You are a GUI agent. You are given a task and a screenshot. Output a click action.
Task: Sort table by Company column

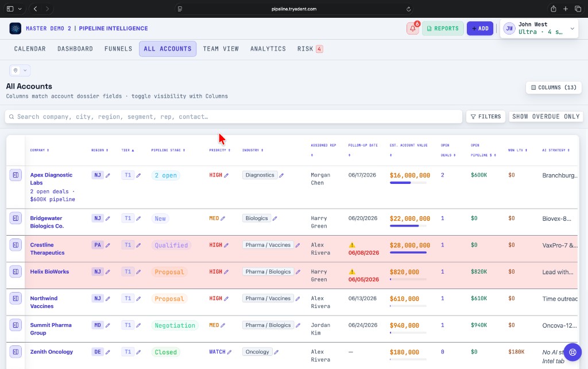click(x=40, y=150)
